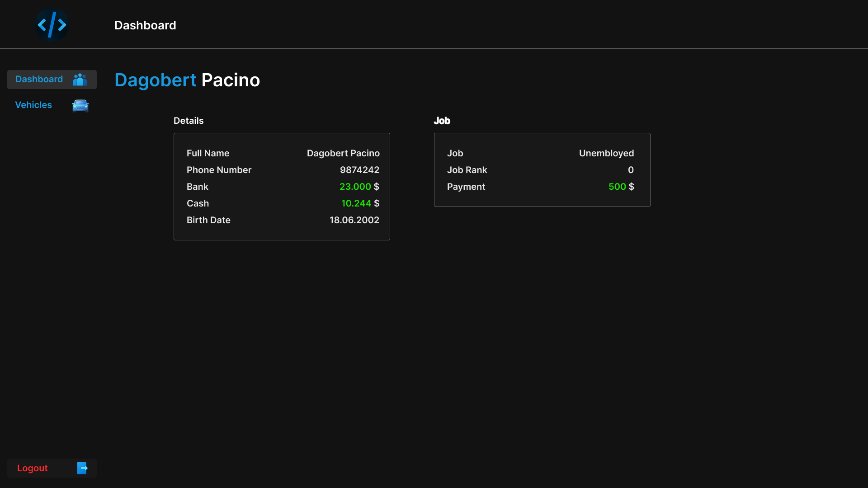Click the Bank balance 23.000 $
The image size is (868, 488).
click(359, 187)
